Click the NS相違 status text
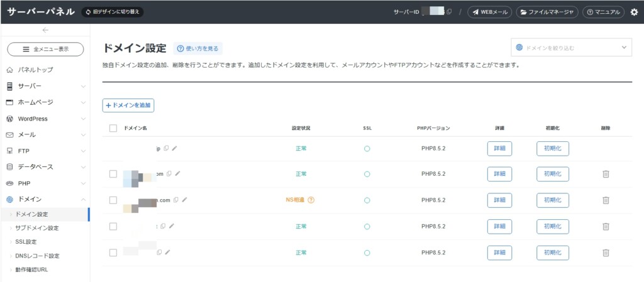The image size is (644, 282). click(296, 200)
